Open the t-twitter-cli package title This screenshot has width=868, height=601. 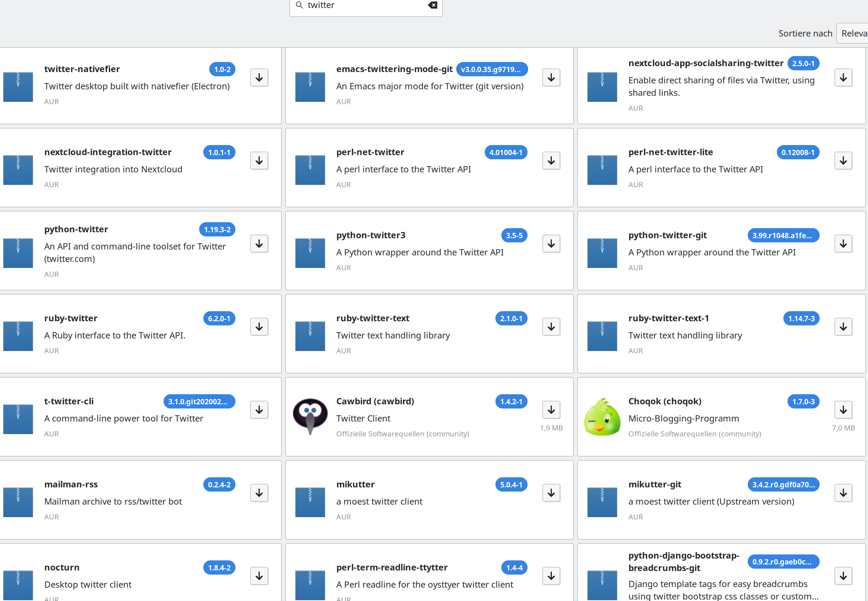point(69,401)
